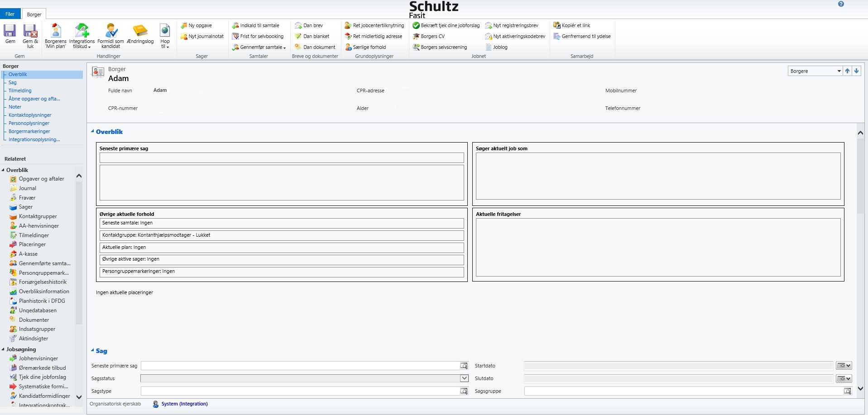Open the Integrationstilskud dropdown button
868x415 pixels.
(82, 36)
